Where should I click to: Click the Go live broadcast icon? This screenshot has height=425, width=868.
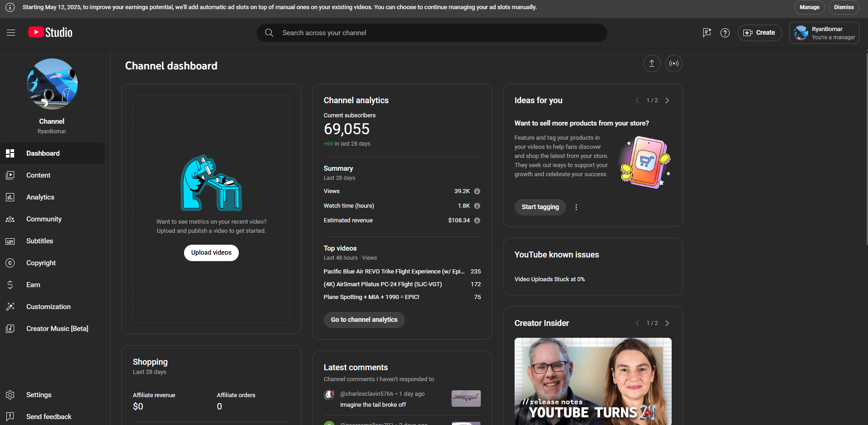tap(674, 63)
